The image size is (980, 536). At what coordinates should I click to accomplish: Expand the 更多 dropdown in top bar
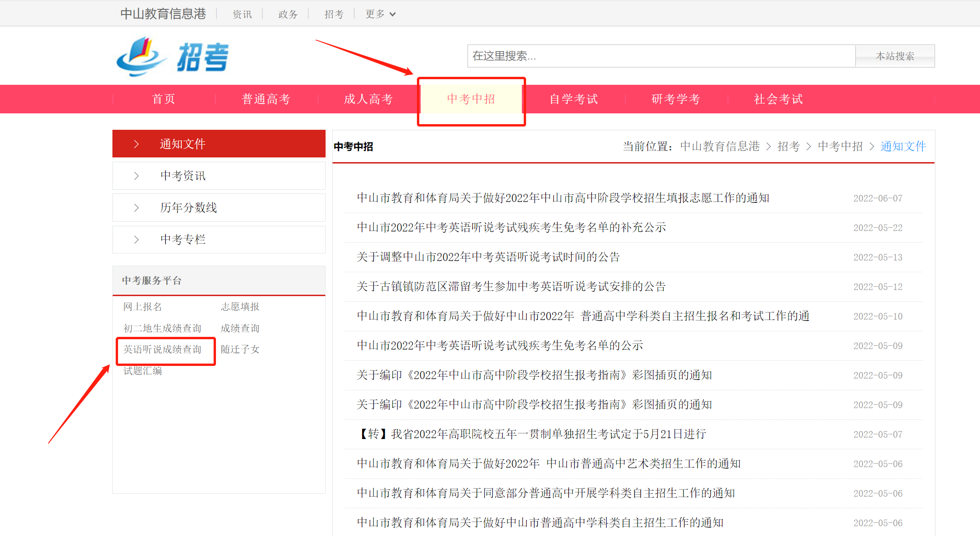point(380,14)
